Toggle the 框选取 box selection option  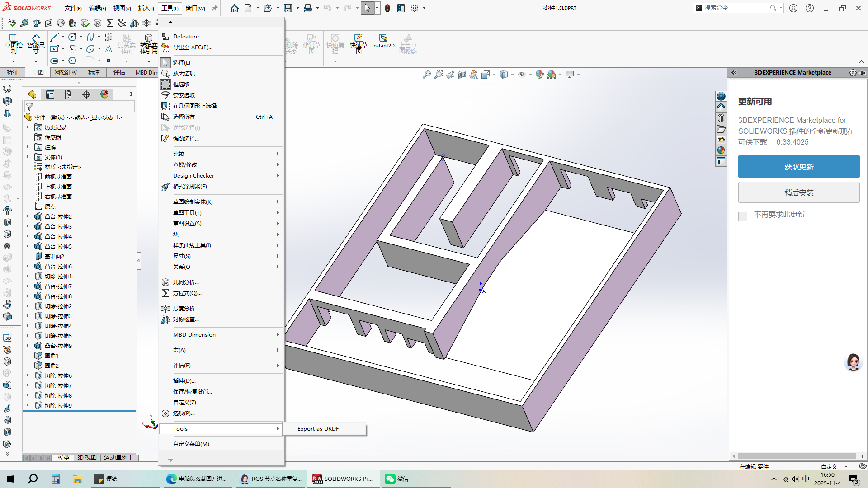pyautogui.click(x=181, y=84)
